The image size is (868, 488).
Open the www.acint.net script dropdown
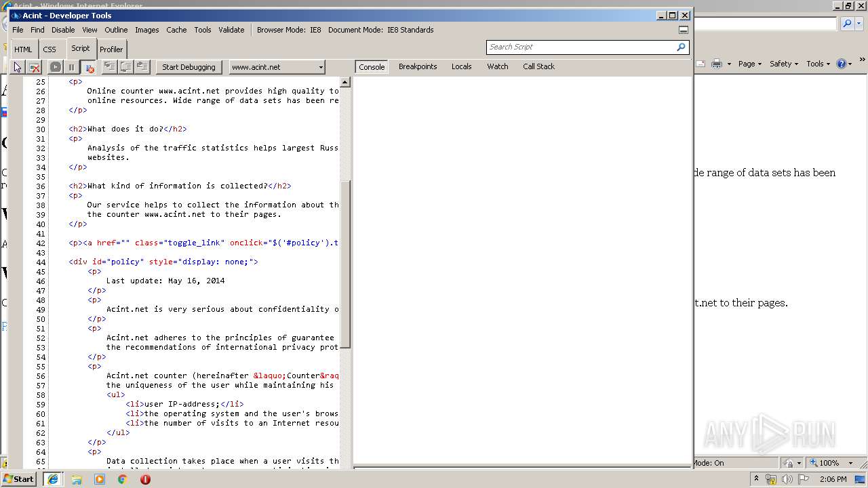point(277,67)
